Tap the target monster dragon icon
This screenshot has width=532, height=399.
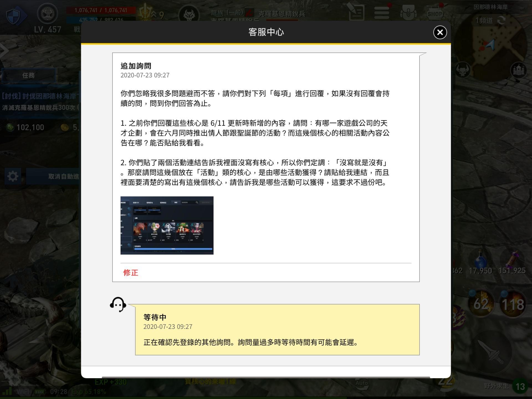click(189, 14)
